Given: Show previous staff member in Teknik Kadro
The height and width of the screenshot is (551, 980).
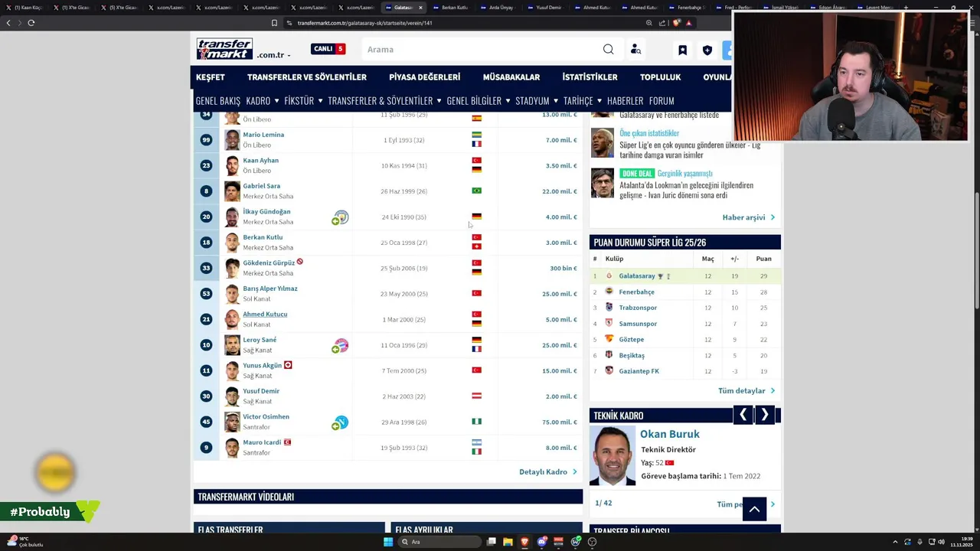Looking at the screenshot, I should click(x=743, y=415).
